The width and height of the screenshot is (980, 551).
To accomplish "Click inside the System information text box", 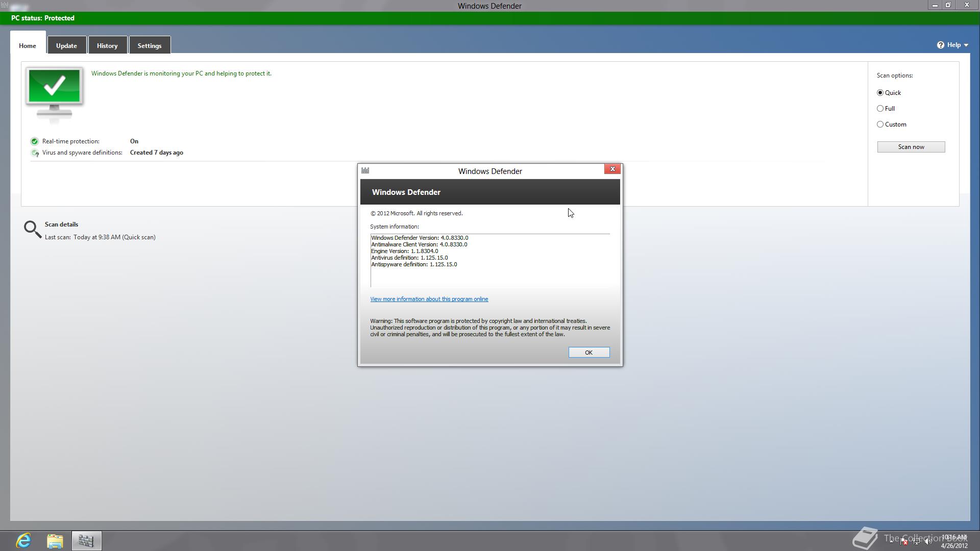I will (x=490, y=260).
